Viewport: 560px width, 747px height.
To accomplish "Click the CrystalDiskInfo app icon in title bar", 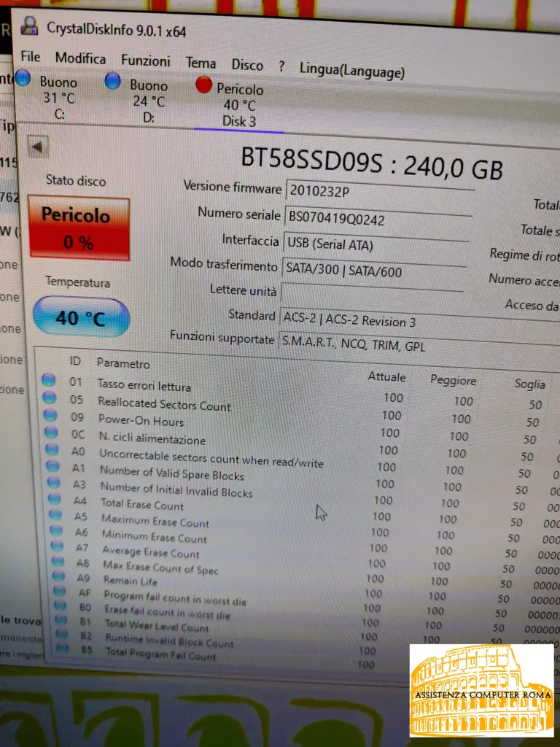I will point(29,26).
